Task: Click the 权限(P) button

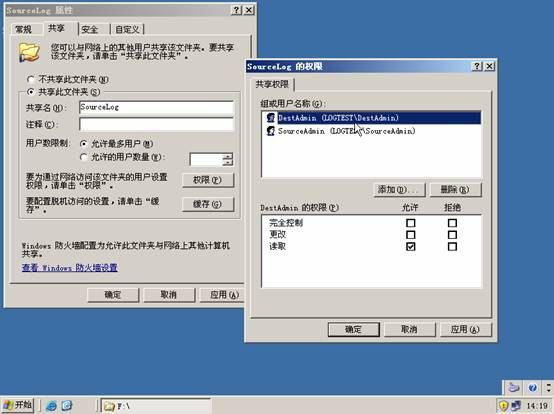Action: [x=208, y=180]
